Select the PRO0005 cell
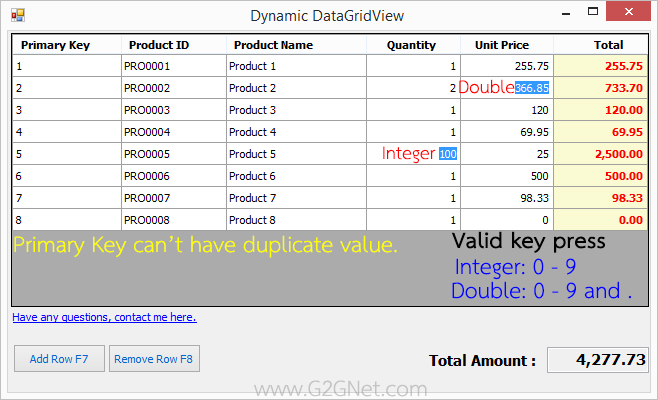Image resolution: width=658 pixels, height=400 pixels. [x=174, y=154]
